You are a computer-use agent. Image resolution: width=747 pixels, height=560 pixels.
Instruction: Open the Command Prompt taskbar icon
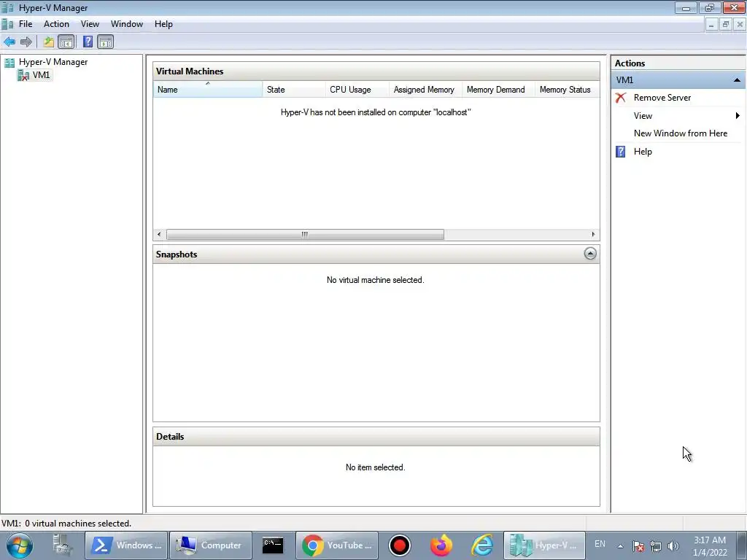click(273, 545)
